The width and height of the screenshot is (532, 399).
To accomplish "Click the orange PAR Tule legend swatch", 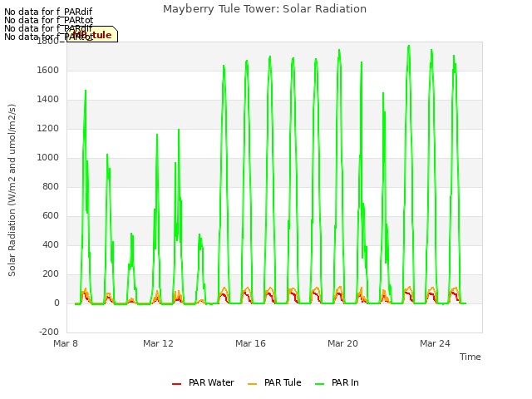I will (x=252, y=384).
